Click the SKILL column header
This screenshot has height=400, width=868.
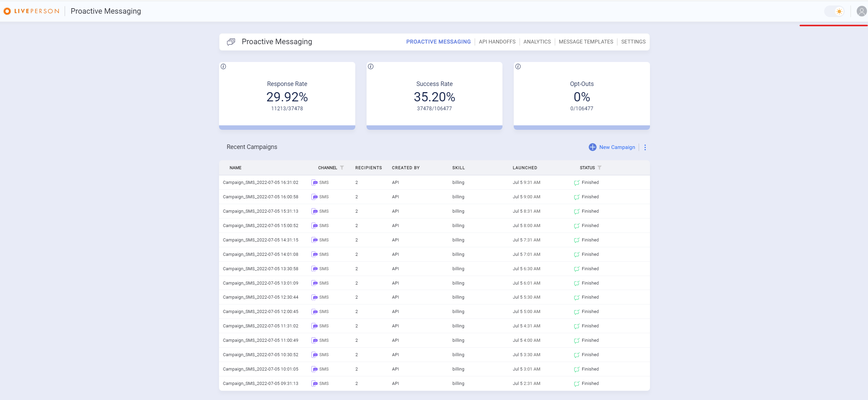click(x=459, y=168)
